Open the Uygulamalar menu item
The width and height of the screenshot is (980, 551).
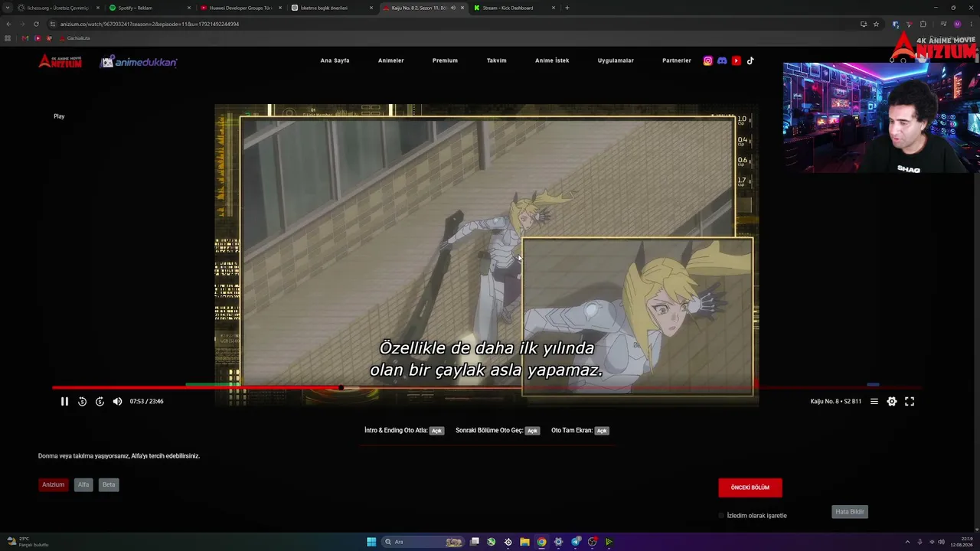tap(616, 60)
